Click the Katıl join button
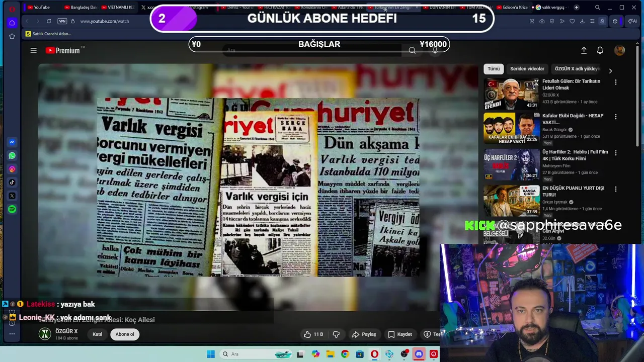The height and width of the screenshot is (362, 644). point(97,334)
